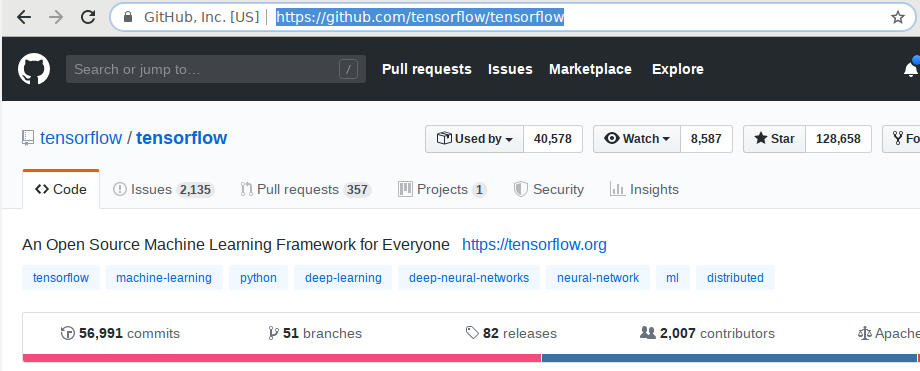
Task: Reload the page with the refresh icon
Action: click(88, 17)
